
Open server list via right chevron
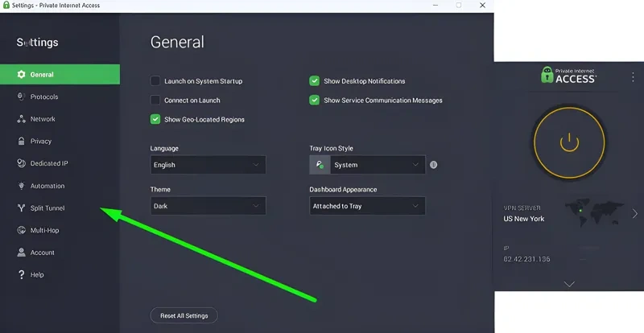point(635,213)
